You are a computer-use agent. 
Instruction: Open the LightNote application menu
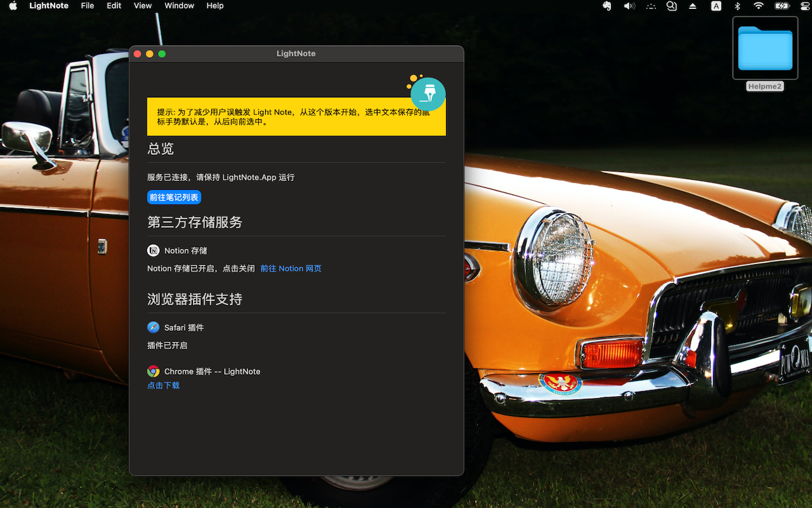coord(49,6)
